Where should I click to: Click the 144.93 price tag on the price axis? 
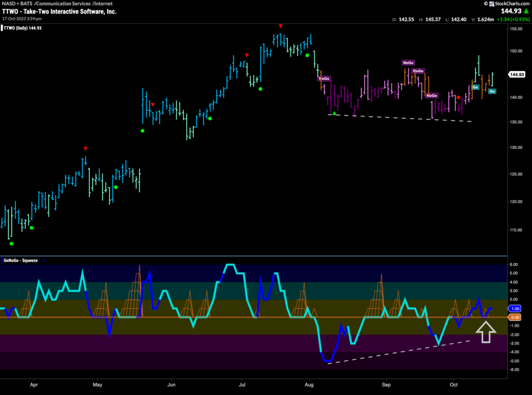tap(517, 74)
